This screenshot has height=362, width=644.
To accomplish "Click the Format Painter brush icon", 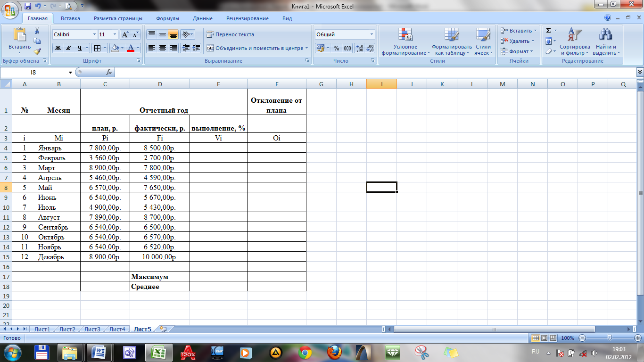I will [37, 51].
